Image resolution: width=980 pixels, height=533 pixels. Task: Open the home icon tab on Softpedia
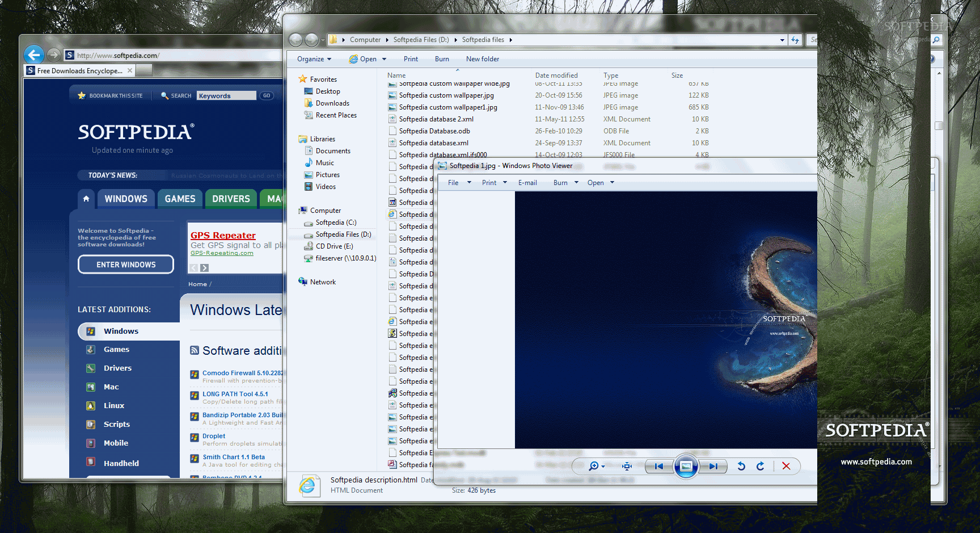pyautogui.click(x=86, y=199)
